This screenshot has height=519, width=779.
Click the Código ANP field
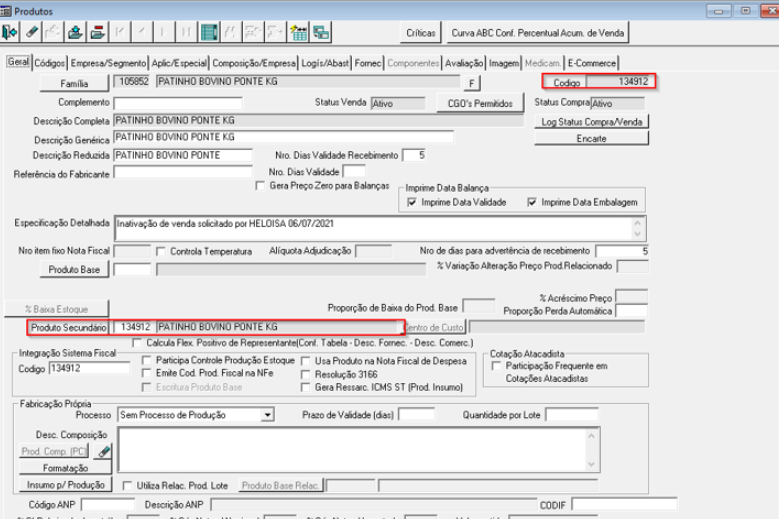tap(108, 505)
